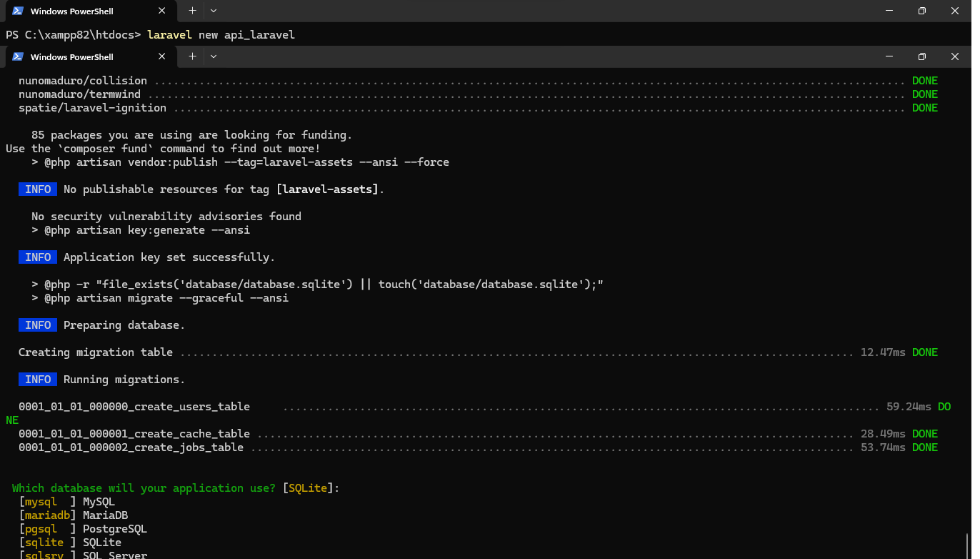
Task: Click INFO badge beside 'No publishable resources'
Action: [x=38, y=189]
